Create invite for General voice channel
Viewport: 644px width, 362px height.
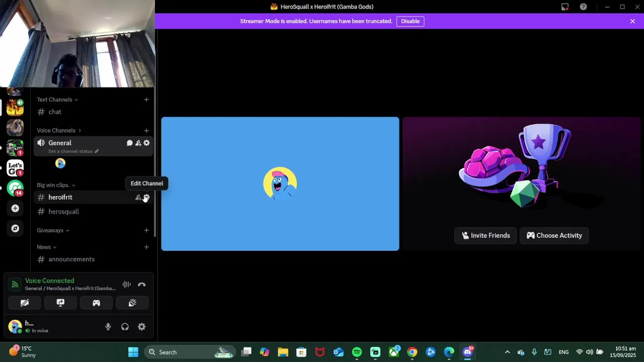click(x=138, y=143)
